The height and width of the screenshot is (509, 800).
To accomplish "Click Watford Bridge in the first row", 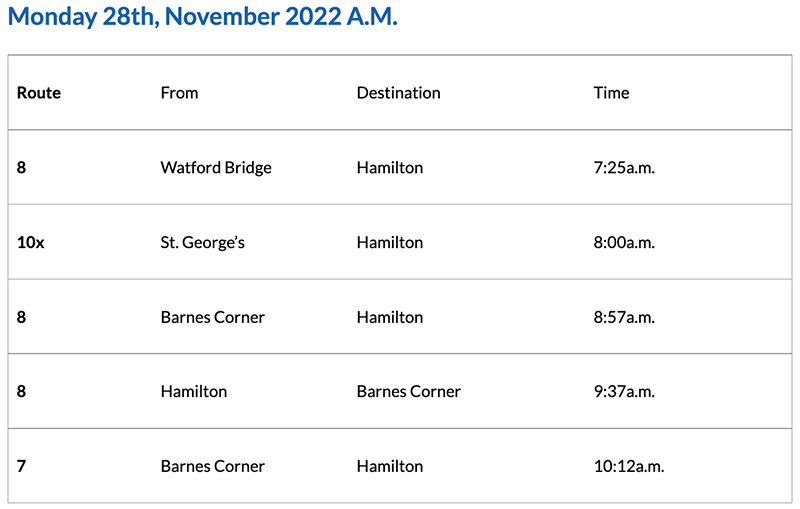I will coord(216,168).
